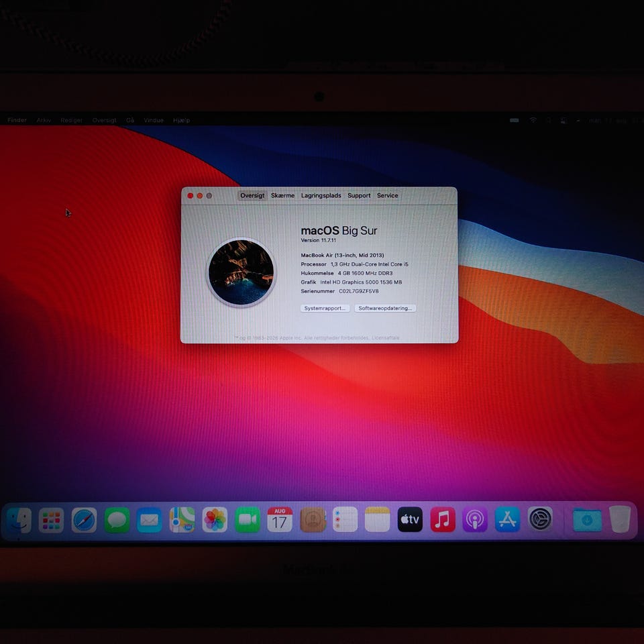Launch Safari from the Dock
The width and height of the screenshot is (644, 644).
click(85, 520)
